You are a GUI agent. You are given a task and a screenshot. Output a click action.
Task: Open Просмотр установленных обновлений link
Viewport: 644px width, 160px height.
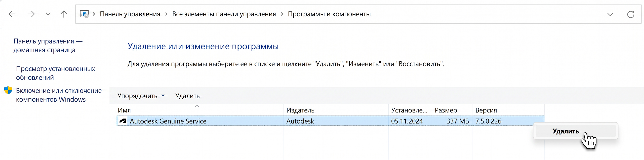click(x=56, y=73)
